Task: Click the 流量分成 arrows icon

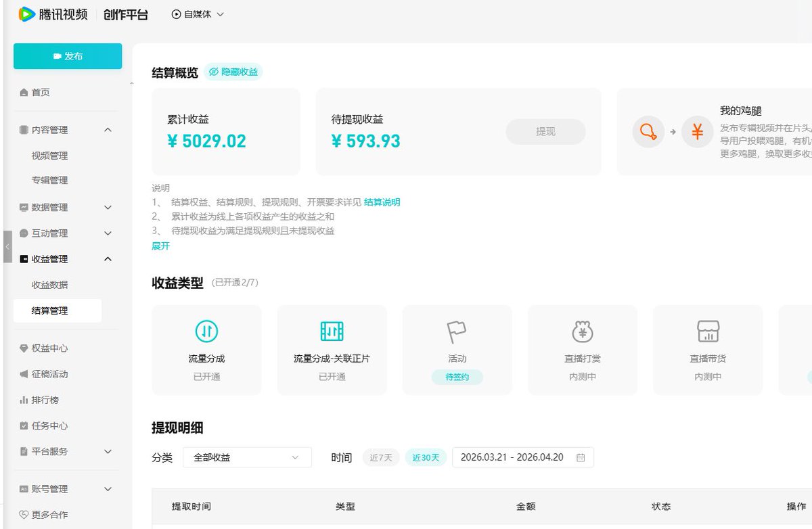Action: 206,331
